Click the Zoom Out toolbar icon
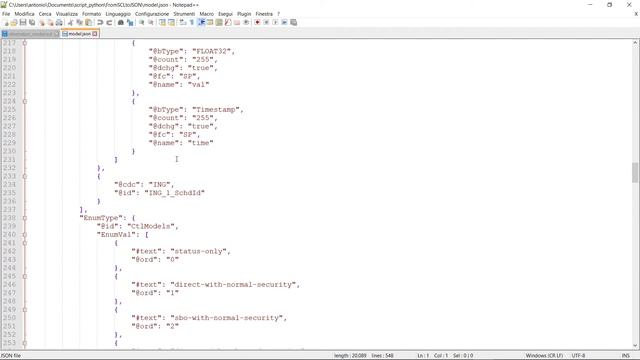 [x=151, y=22]
